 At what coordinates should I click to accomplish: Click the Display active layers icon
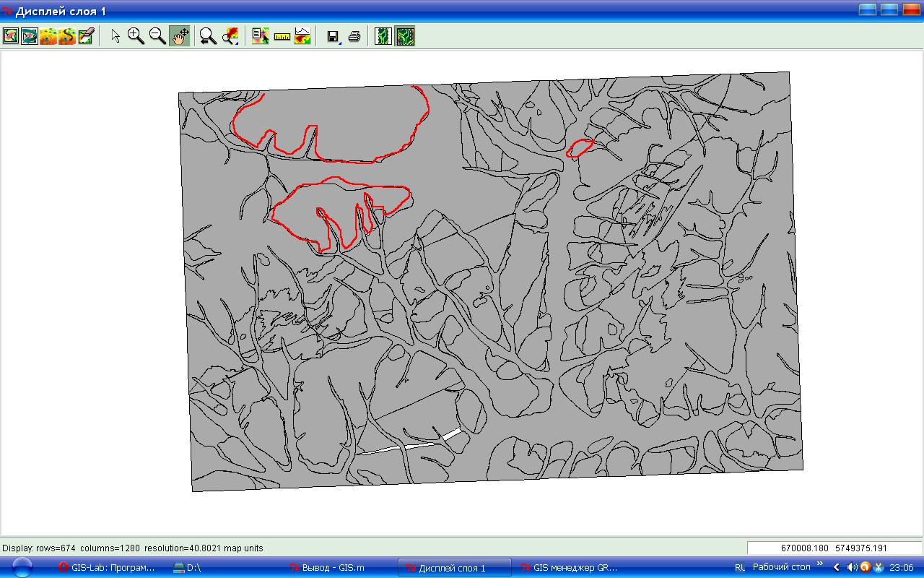click(x=11, y=36)
